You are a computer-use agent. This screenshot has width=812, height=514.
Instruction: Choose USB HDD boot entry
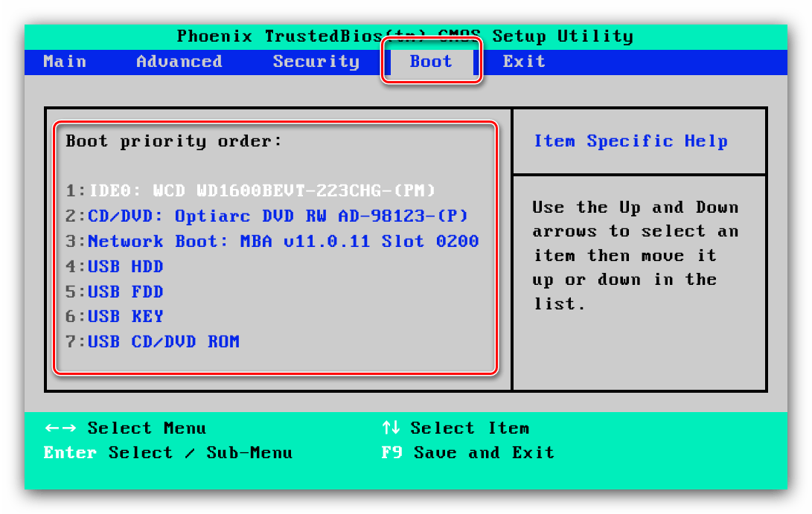coord(115,266)
